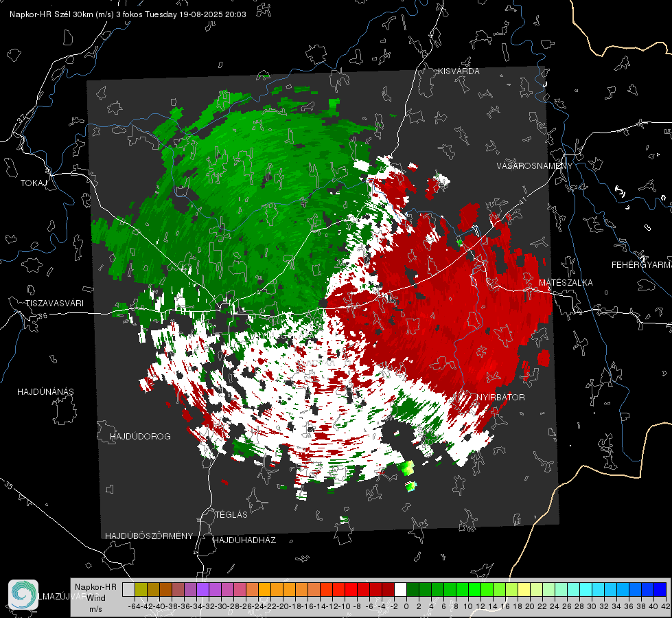Click the 0 value on the legend scale

pos(406,606)
